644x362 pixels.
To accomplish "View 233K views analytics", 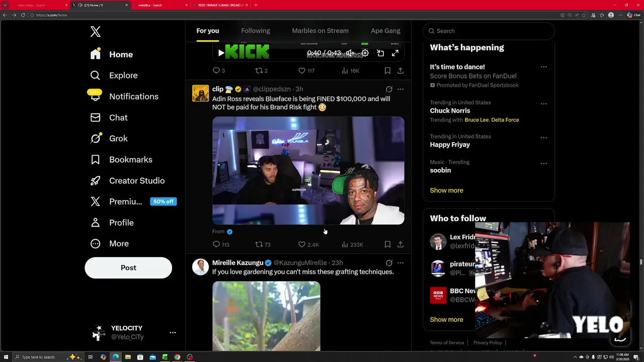I will tap(352, 244).
